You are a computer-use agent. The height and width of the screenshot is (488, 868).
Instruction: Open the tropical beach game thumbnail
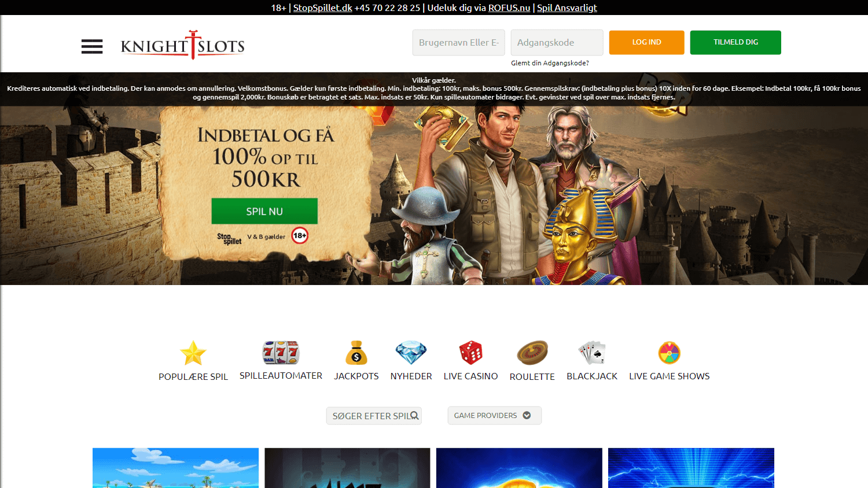[x=175, y=468]
